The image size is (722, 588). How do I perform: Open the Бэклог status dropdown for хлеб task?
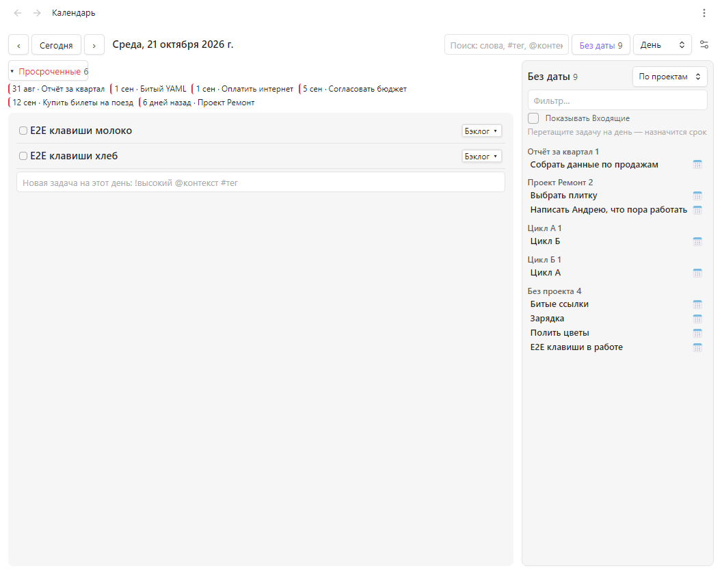pyautogui.click(x=481, y=157)
